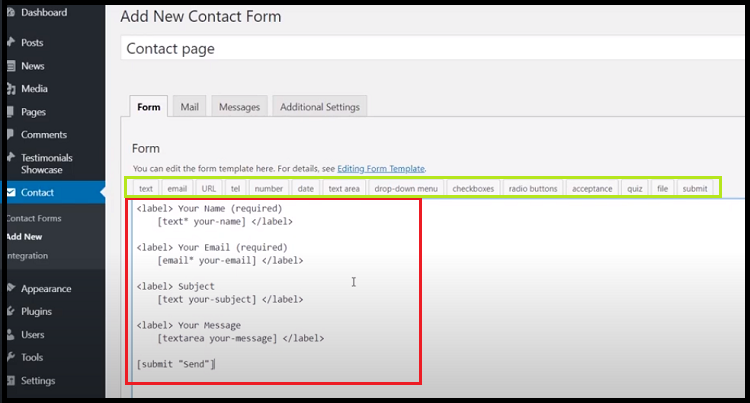Image resolution: width=750 pixels, height=403 pixels.
Task: Click the Users icon in sidebar
Action: (x=10, y=335)
